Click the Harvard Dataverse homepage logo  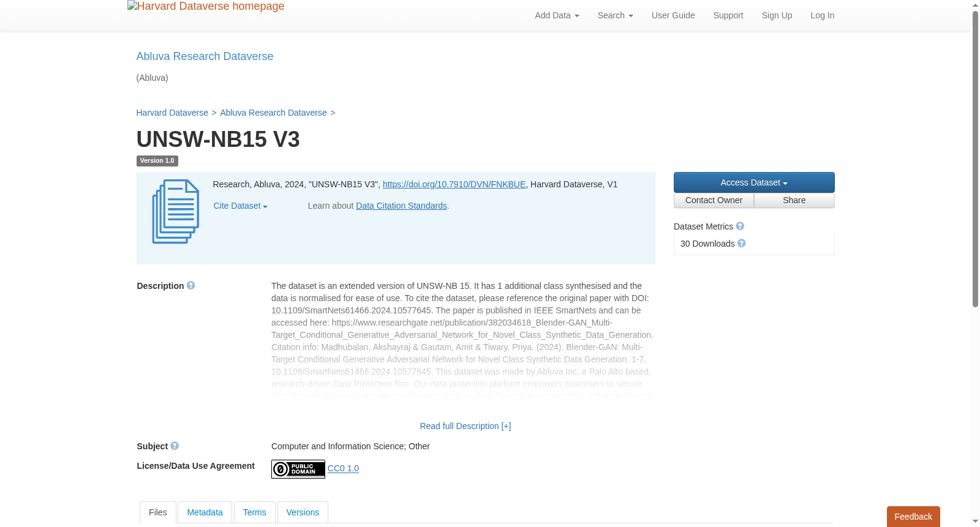coord(206,7)
